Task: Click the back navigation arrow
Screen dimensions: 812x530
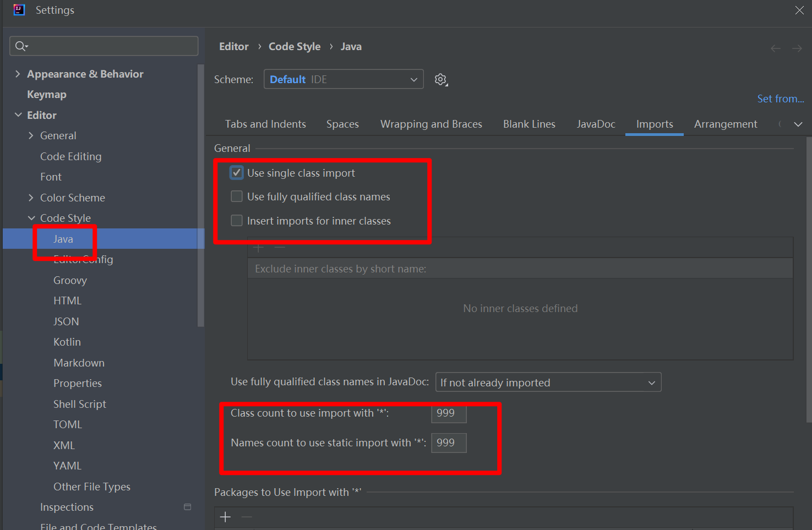Action: point(775,48)
